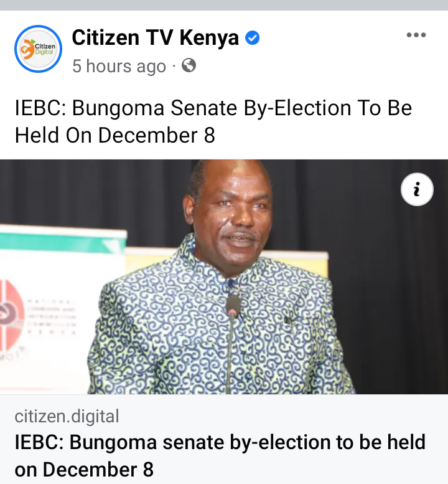
Task: Open the Citizen Digital profile picture
Action: 38,49
